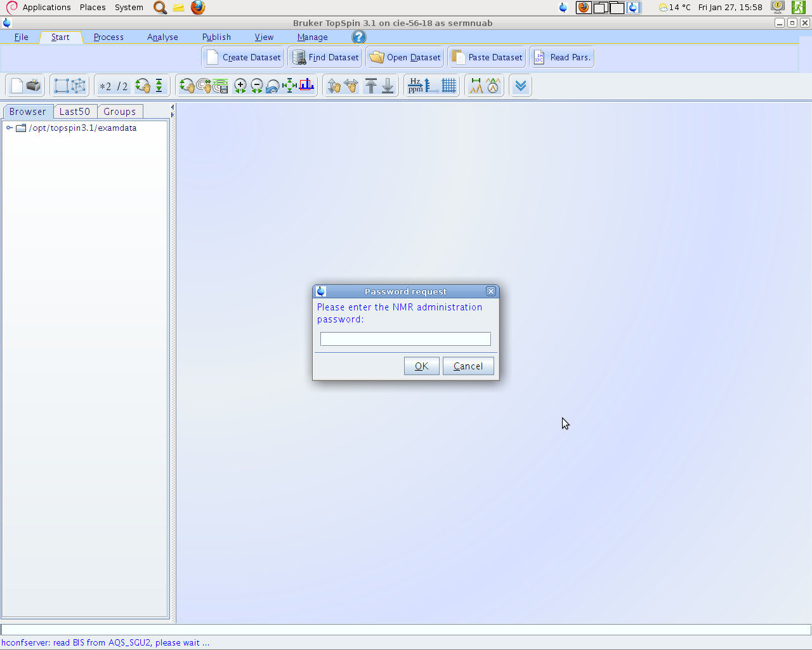Screen dimensions: 812x650
Task: Collapse the browser panel using divider arrow
Action: tap(172, 108)
